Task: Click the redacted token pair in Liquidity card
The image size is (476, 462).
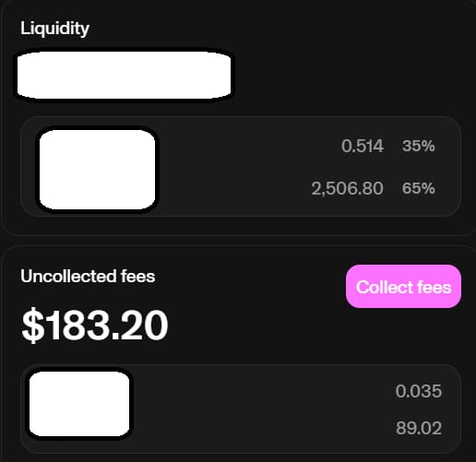Action: pyautogui.click(x=97, y=170)
